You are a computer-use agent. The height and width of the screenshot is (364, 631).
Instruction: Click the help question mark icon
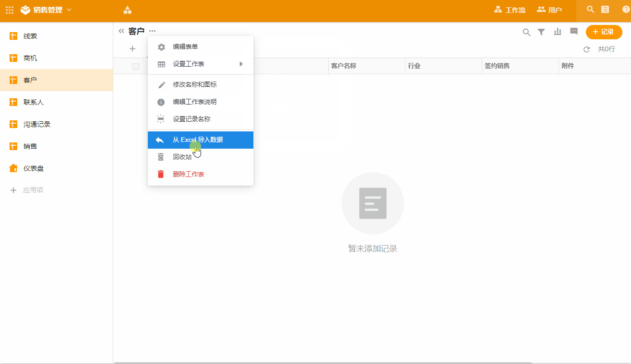(x=626, y=10)
